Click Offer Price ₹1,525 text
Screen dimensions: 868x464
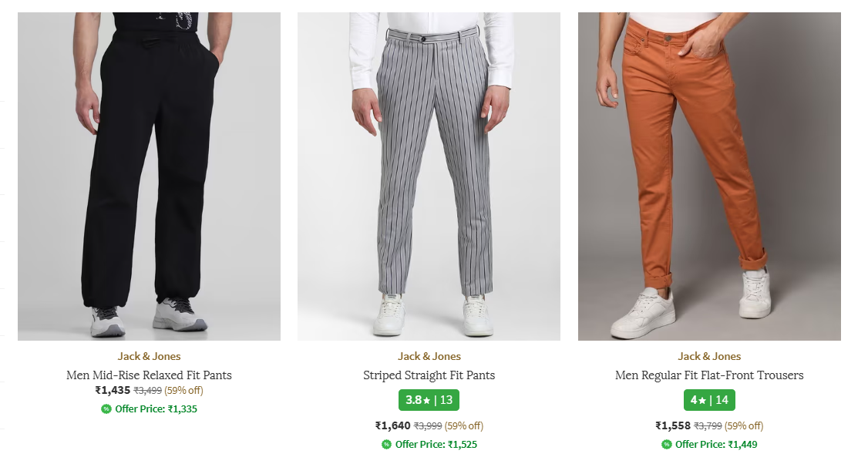436,445
